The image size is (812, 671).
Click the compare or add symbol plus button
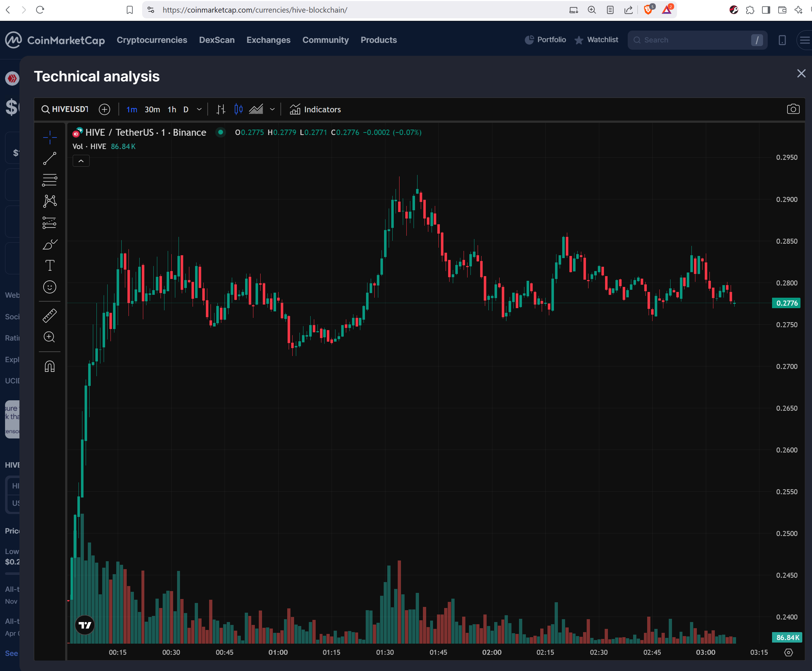click(104, 110)
